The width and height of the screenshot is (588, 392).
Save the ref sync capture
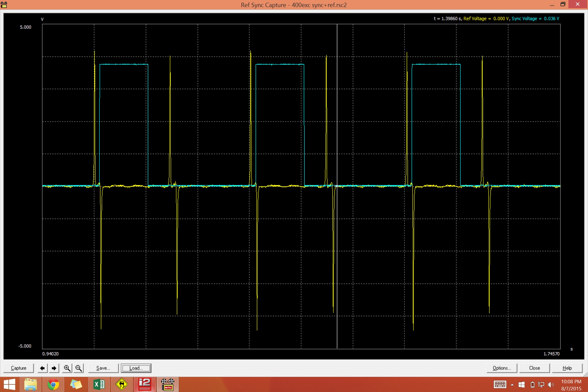[103, 368]
